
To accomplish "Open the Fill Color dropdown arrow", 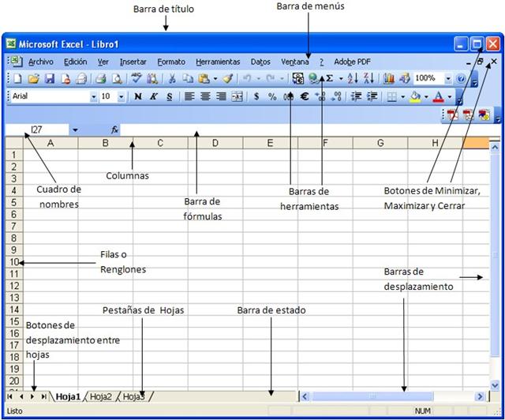I will pyautogui.click(x=426, y=96).
